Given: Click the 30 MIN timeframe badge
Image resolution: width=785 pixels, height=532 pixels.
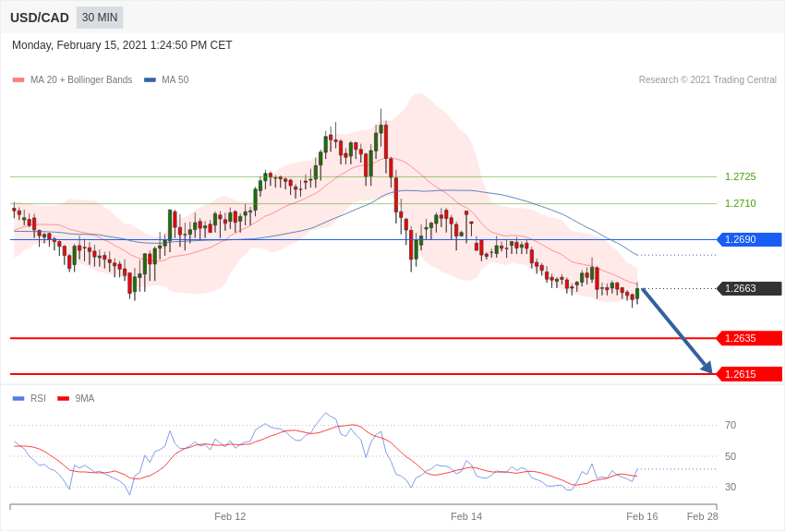Looking at the screenshot, I should pyautogui.click(x=100, y=18).
